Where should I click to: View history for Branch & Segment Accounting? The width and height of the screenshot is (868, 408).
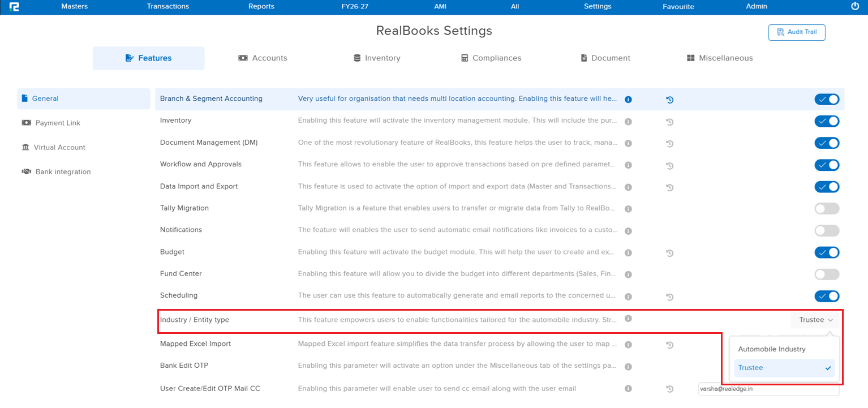[x=669, y=100]
